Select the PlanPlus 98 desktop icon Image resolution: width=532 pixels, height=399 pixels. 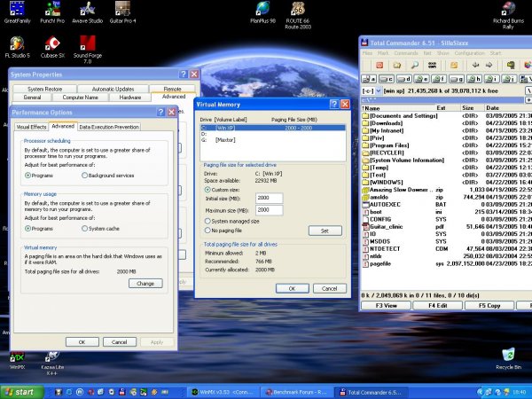[262, 12]
